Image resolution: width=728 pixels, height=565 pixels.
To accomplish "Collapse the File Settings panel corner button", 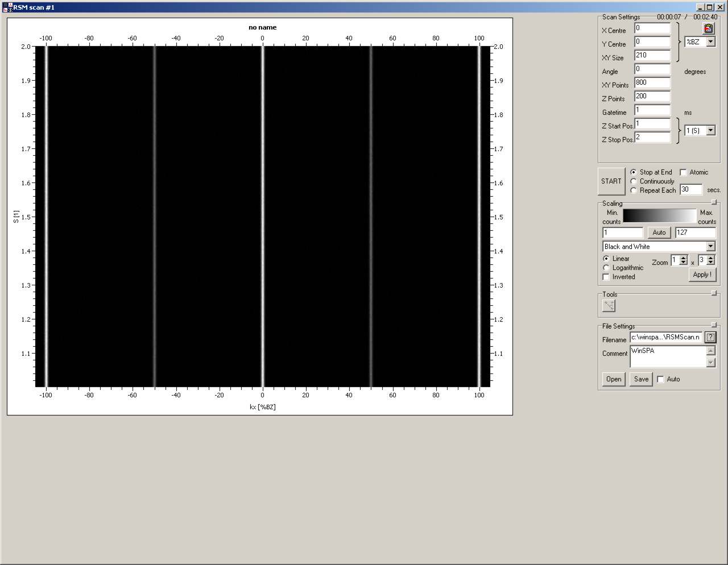I will click(714, 325).
